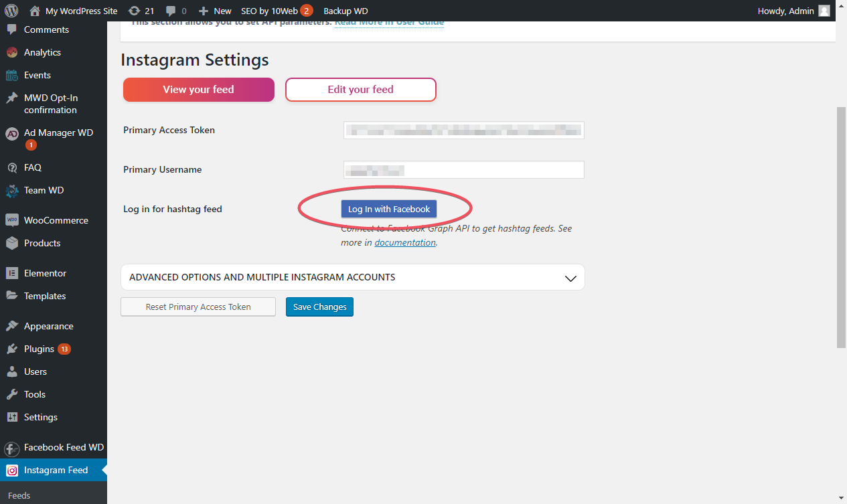The height and width of the screenshot is (504, 847).
Task: Click the Events calendar icon
Action: pyautogui.click(x=11, y=75)
